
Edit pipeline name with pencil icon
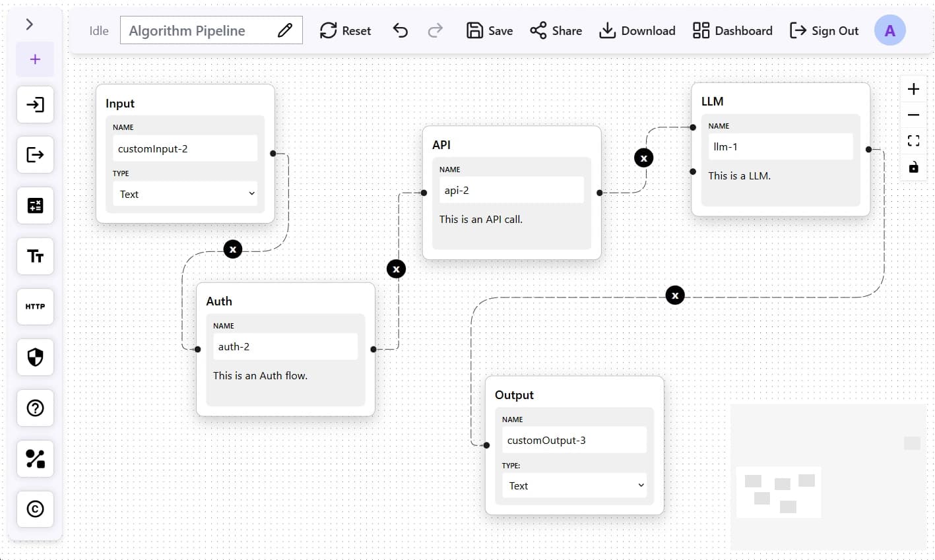(284, 30)
